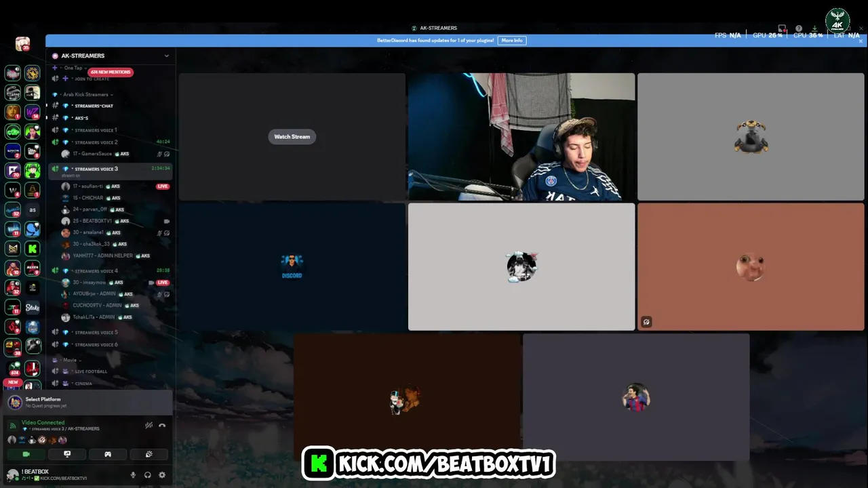The width and height of the screenshot is (868, 488).
Task: Deafen with headphones icon in user panel
Action: 147,475
